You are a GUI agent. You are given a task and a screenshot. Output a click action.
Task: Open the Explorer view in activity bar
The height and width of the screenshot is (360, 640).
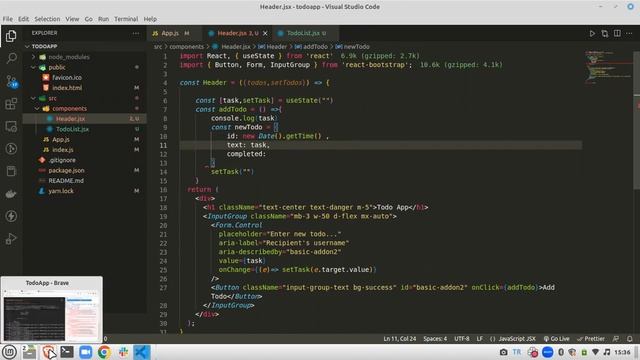point(11,36)
